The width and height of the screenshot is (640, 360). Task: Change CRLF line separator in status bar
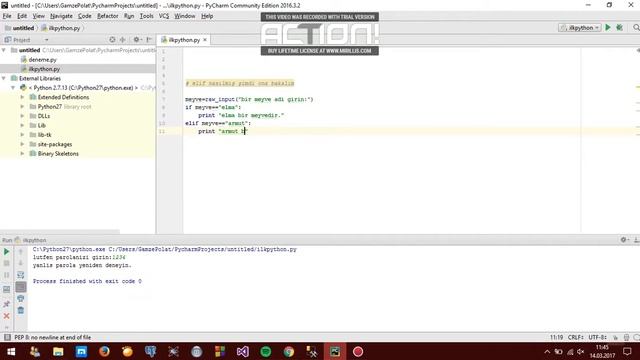576,337
